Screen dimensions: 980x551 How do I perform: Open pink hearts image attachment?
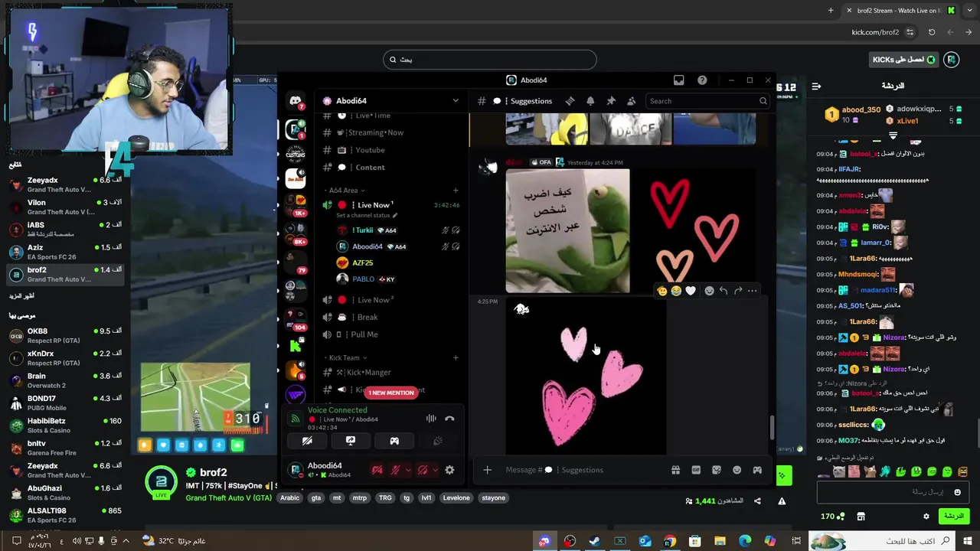click(x=586, y=378)
